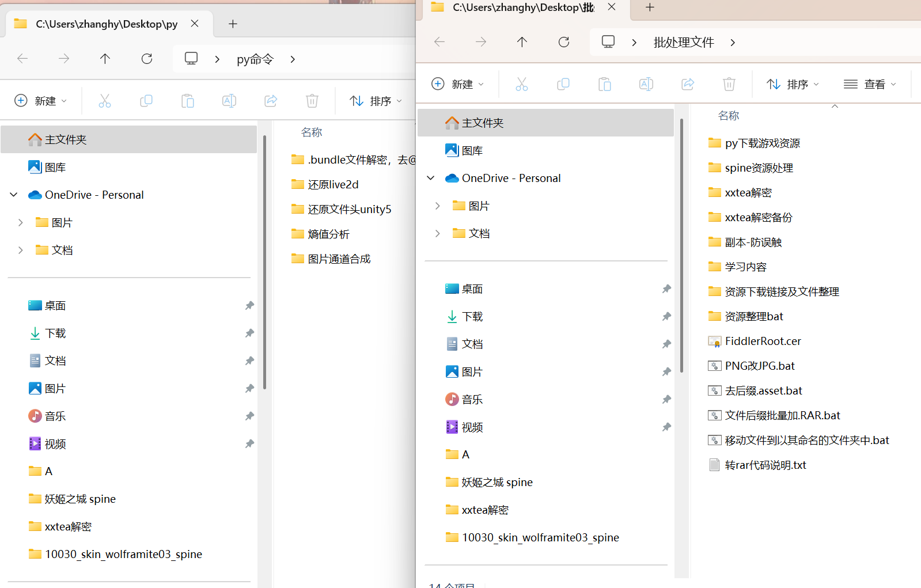
Task: Select PNG改JPG.bat file
Action: pyautogui.click(x=759, y=366)
